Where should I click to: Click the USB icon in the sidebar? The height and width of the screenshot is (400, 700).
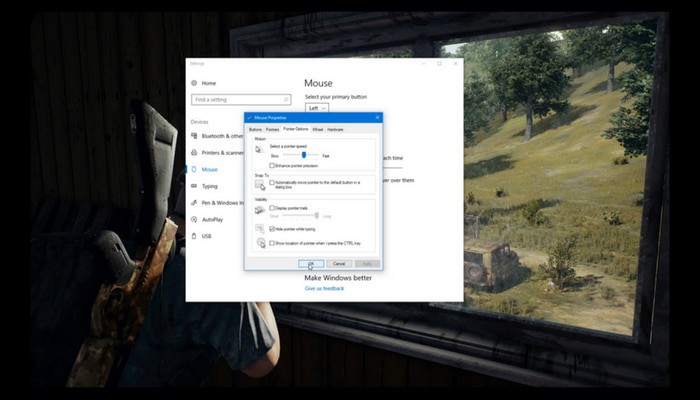(194, 236)
